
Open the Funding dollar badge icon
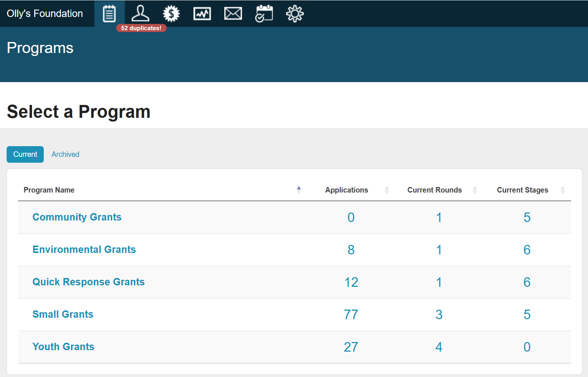(x=171, y=14)
